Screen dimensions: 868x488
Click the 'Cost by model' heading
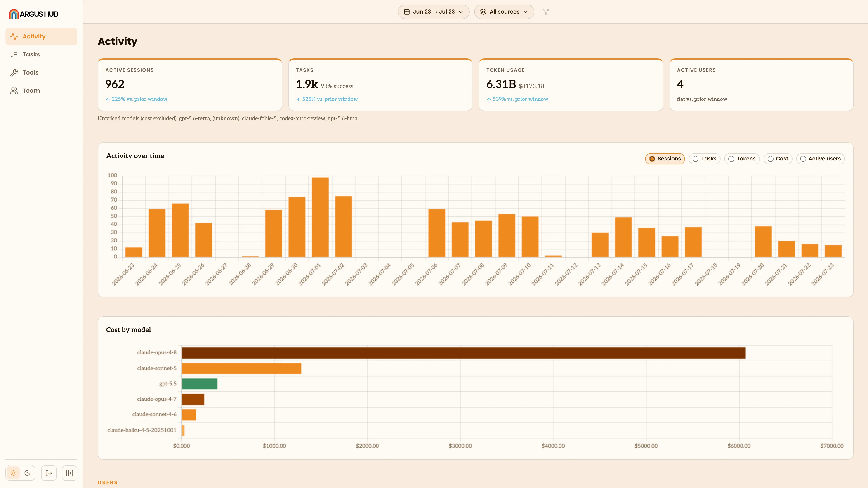(x=128, y=330)
